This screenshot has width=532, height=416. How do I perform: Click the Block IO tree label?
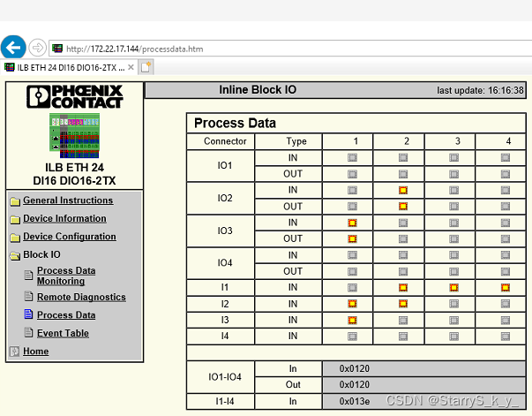coord(41,254)
